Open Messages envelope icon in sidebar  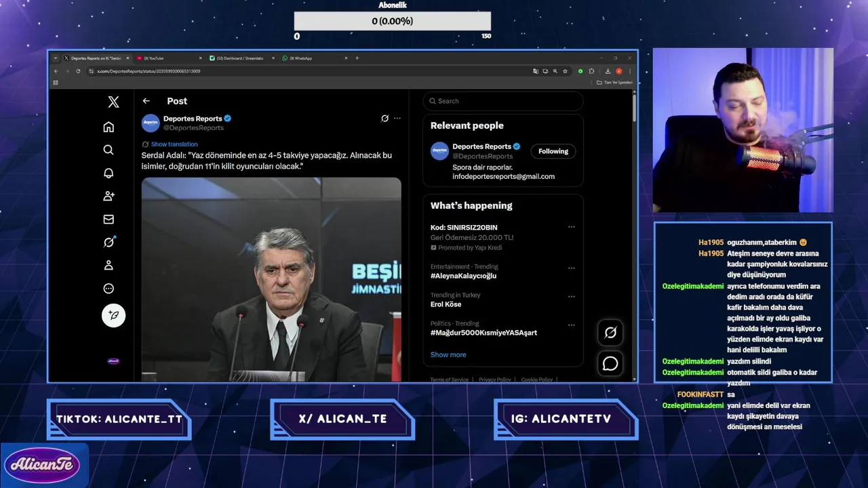coord(108,219)
